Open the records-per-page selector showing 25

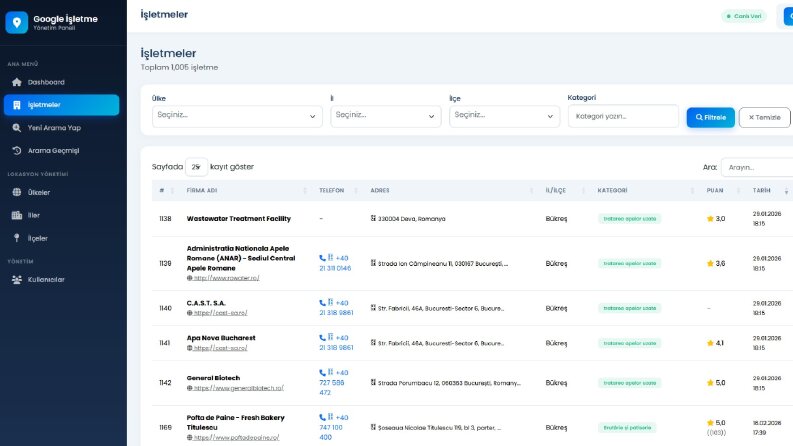coord(196,167)
